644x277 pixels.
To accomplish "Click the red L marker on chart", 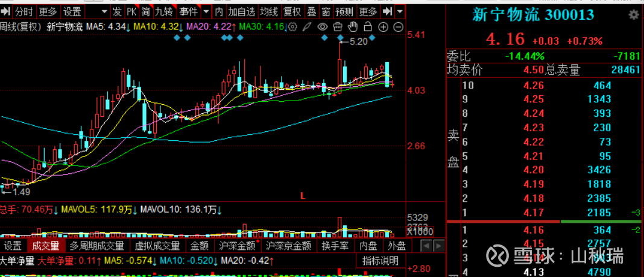I will pyautogui.click(x=303, y=196).
